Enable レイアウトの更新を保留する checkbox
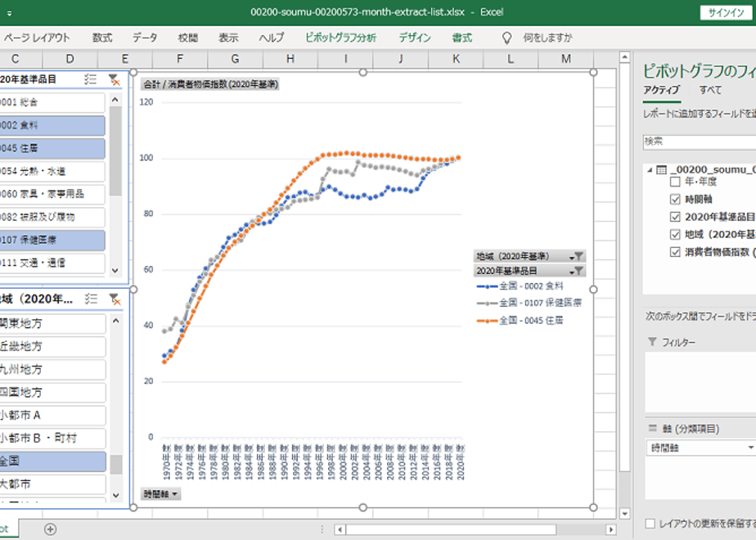This screenshot has height=540, width=756. 650,524
